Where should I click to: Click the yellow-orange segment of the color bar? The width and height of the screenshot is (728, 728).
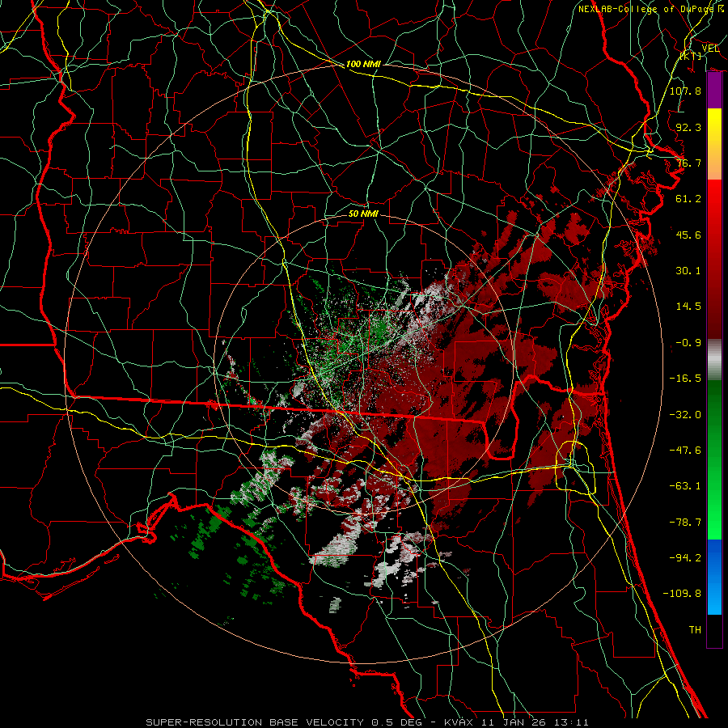coord(714,144)
